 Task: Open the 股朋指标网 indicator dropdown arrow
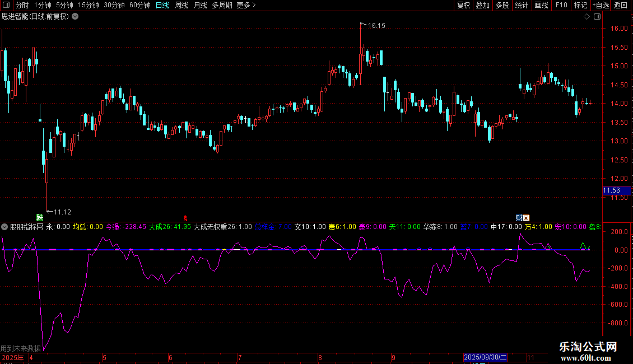click(x=4, y=227)
